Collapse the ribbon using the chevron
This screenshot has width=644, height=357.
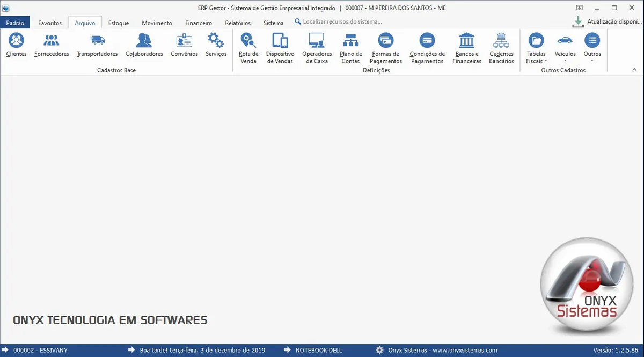pyautogui.click(x=634, y=70)
